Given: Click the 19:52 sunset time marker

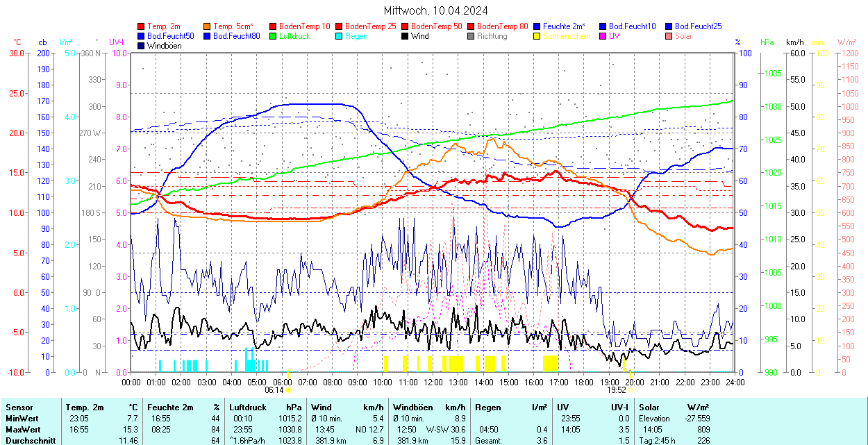Looking at the screenshot, I should (616, 390).
